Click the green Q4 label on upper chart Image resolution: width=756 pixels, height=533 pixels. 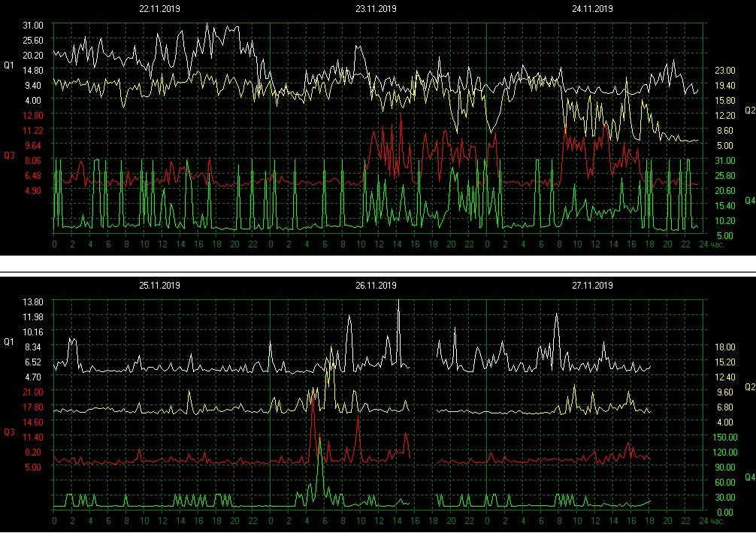coord(749,201)
